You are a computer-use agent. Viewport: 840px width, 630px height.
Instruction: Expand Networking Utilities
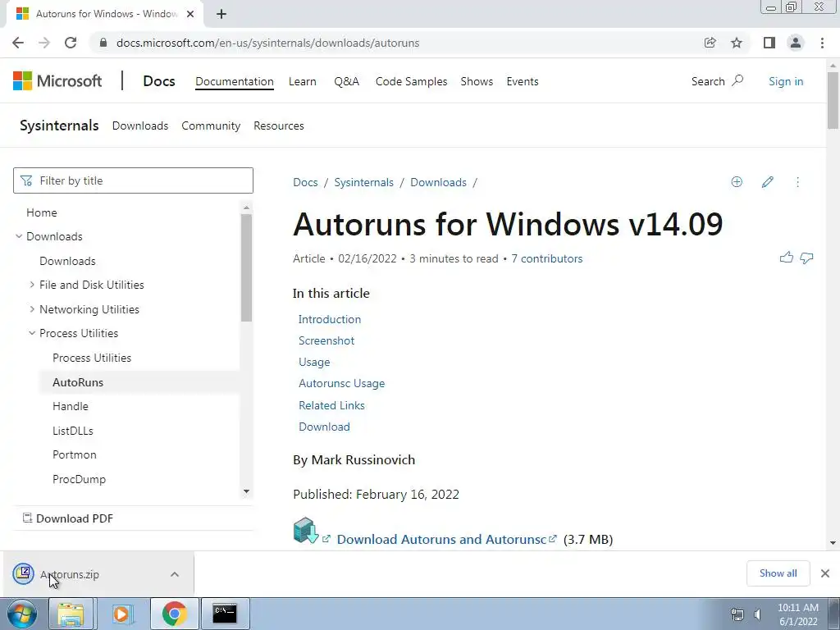click(x=32, y=309)
